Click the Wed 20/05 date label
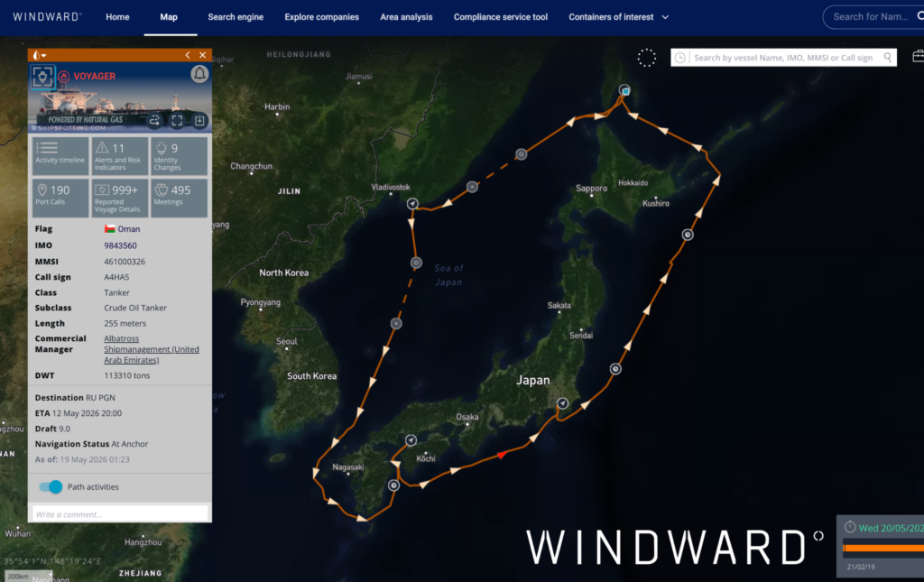Viewport: 924px width, 582px height. [x=891, y=528]
